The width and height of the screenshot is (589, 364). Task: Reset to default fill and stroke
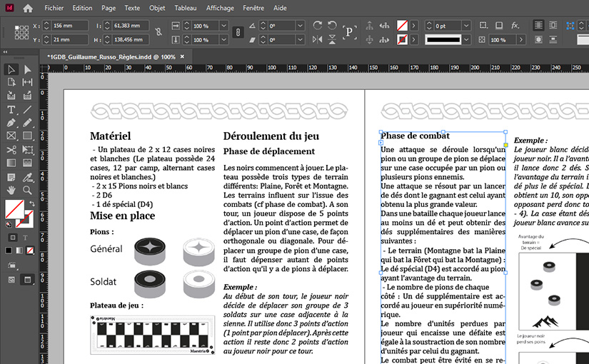tap(9, 224)
